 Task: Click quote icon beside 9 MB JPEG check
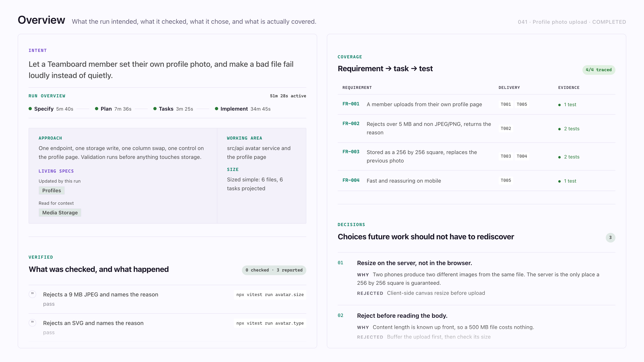coord(32,294)
